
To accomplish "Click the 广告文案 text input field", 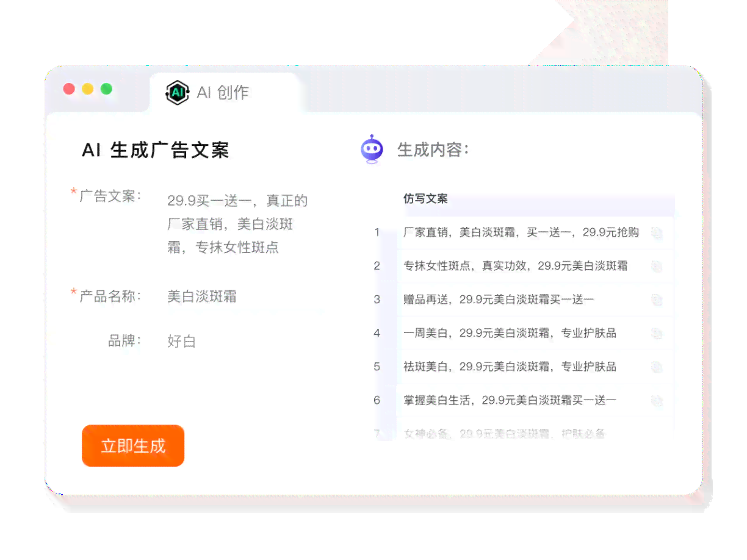I will 237,224.
